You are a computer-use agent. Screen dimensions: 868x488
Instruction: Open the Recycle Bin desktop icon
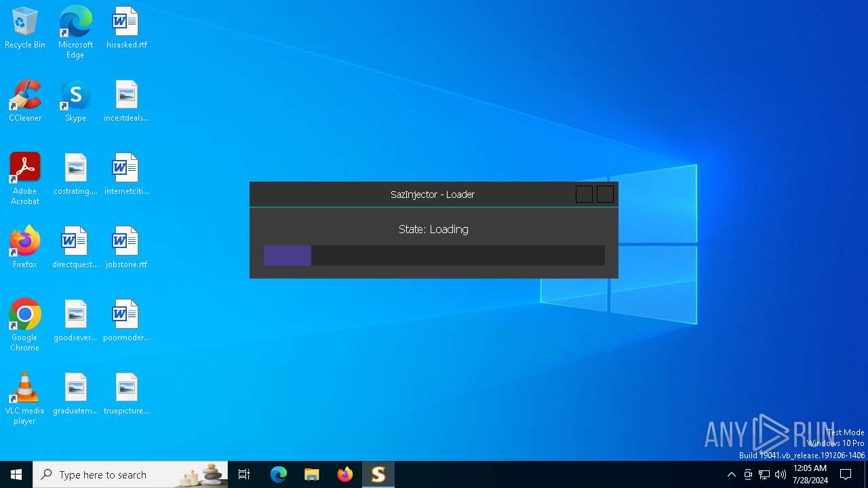pyautogui.click(x=25, y=28)
